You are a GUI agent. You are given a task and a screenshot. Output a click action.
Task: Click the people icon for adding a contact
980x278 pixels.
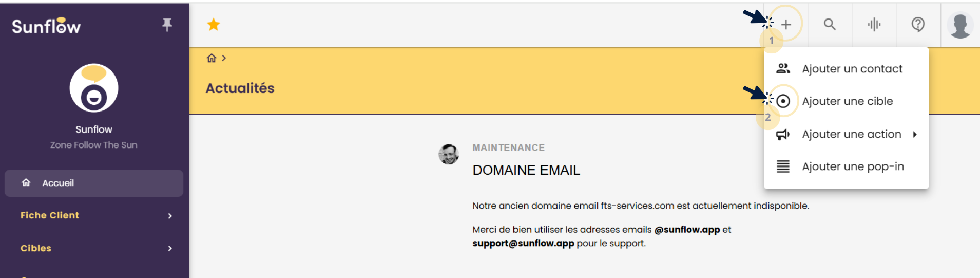tap(783, 68)
